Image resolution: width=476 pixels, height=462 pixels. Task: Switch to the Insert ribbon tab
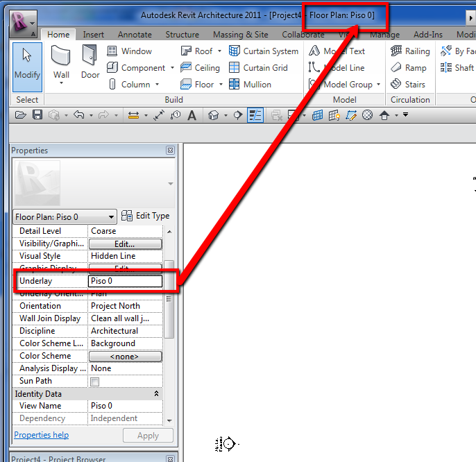coord(93,35)
